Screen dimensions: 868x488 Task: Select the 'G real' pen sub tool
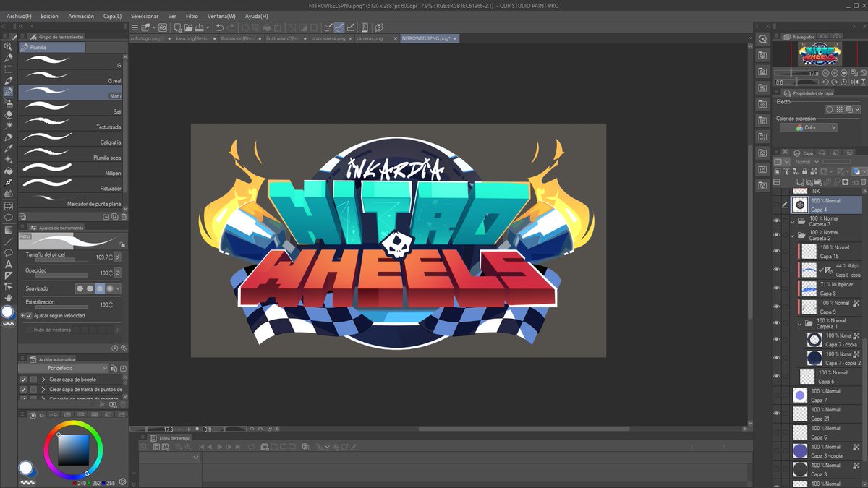pyautogui.click(x=70, y=77)
